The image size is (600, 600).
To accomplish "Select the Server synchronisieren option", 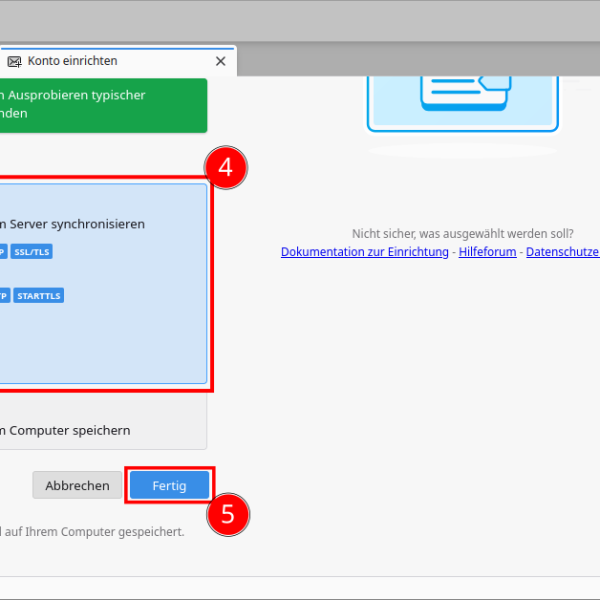I will (x=73, y=224).
